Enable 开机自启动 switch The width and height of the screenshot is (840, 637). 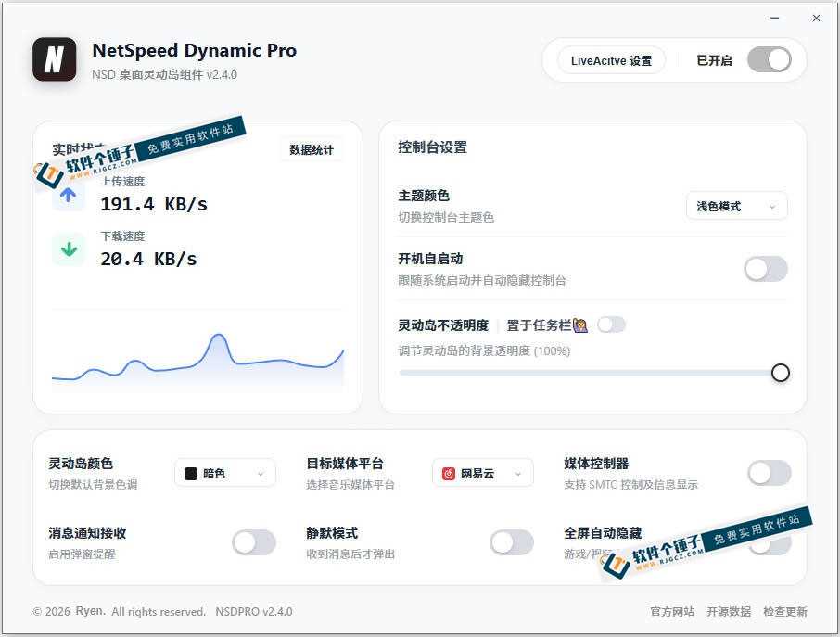coord(766,269)
